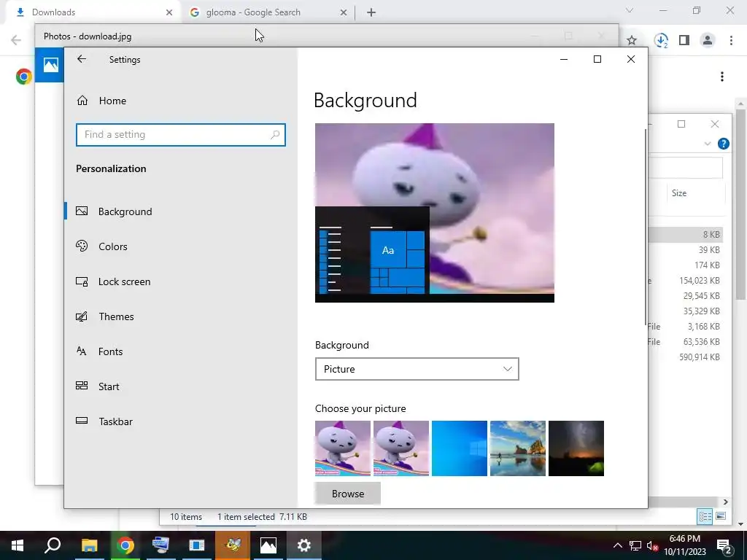Open File Explorer from taskbar

89,545
